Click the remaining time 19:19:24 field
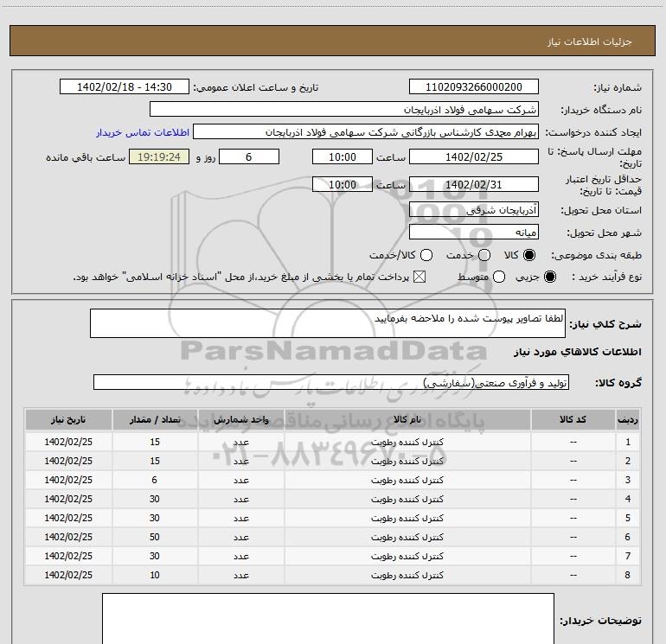The width and height of the screenshot is (666, 644). point(159,156)
